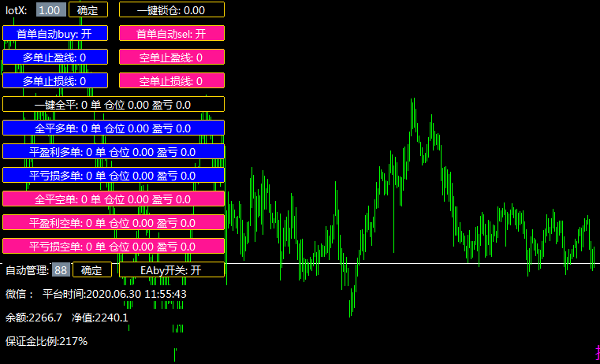Click the 余额:2266.7 text
Image resolution: width=600 pixels, height=364 pixels.
point(34,318)
